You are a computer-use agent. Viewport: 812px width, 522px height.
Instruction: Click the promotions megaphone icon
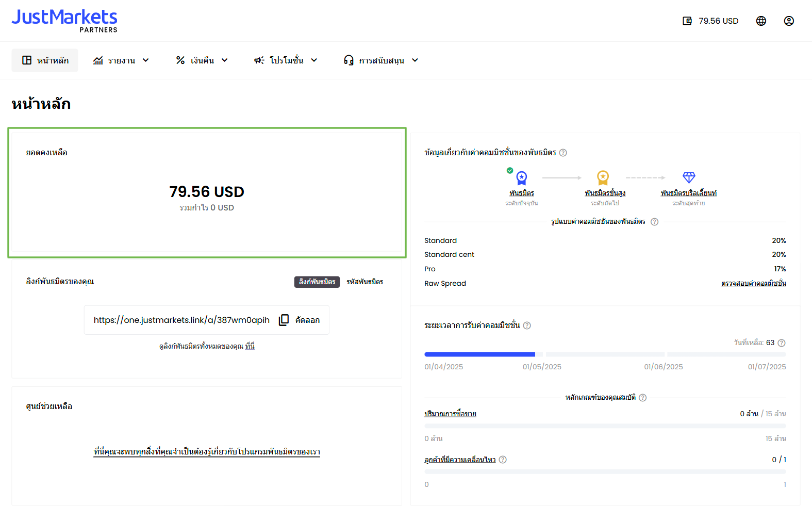point(259,60)
